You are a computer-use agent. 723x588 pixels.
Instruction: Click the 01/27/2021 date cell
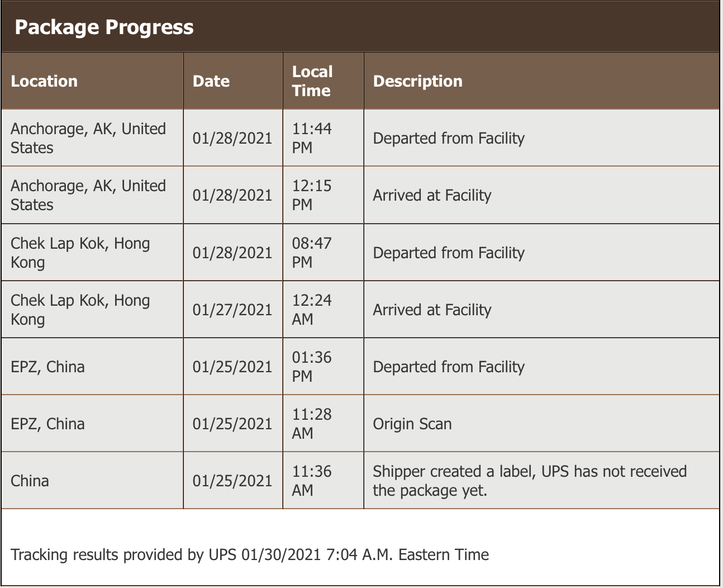coord(232,310)
